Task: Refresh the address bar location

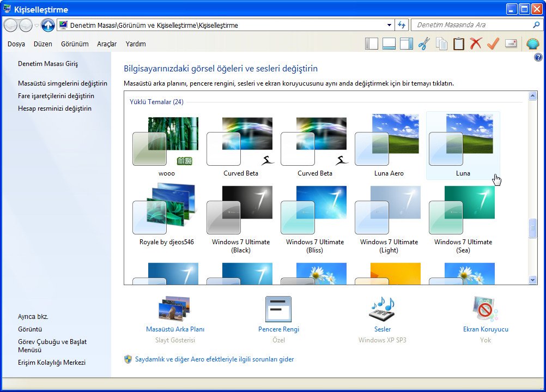Action: click(402, 25)
